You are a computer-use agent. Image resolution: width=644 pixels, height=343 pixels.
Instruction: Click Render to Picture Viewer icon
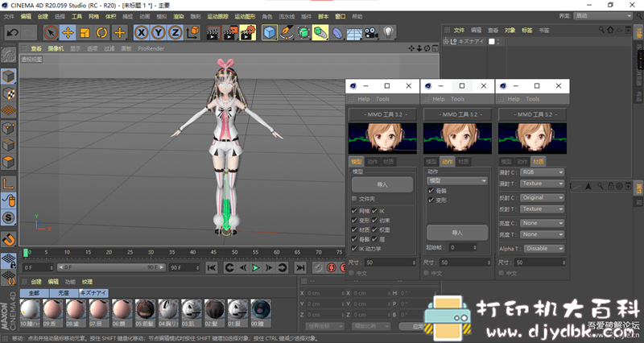(230, 32)
